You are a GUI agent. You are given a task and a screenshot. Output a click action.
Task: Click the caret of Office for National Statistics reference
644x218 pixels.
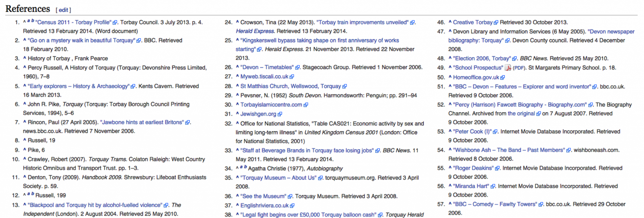tap(237, 123)
